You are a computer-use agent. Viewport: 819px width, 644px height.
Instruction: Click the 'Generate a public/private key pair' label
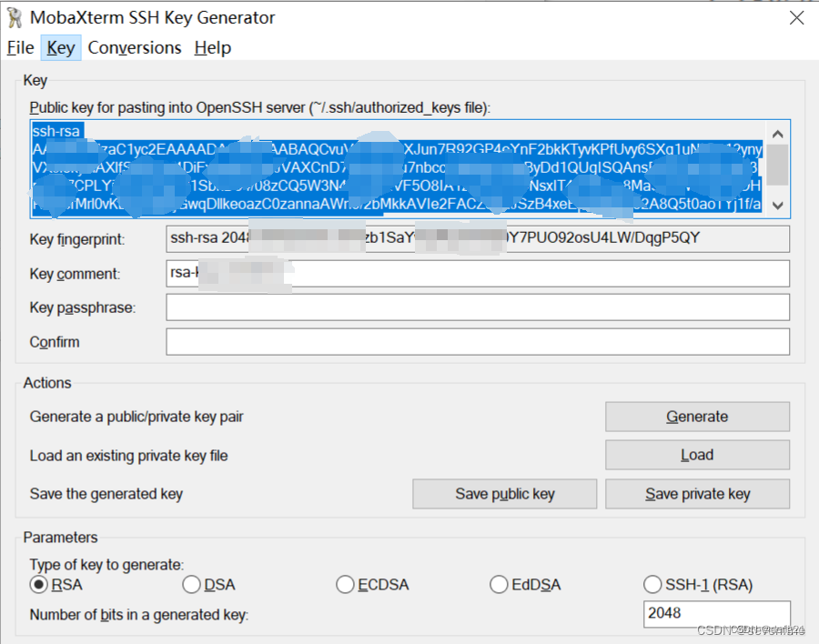(136, 417)
